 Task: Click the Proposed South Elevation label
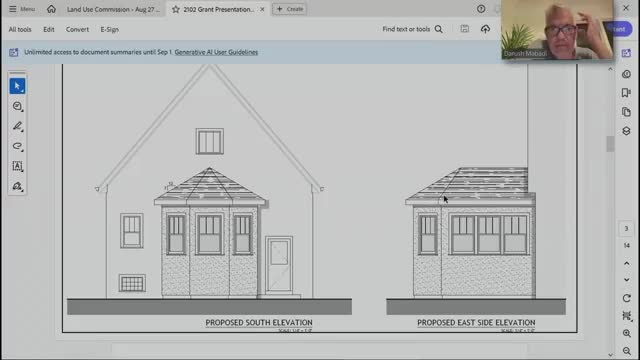click(259, 322)
